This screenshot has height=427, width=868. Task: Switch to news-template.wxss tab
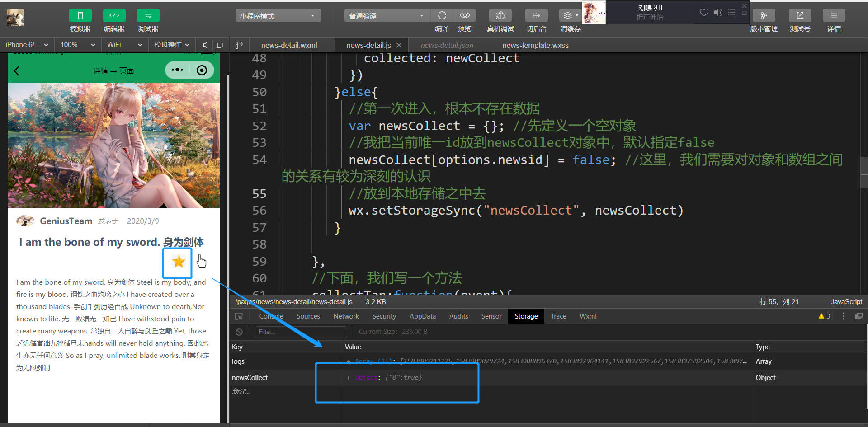(x=535, y=45)
